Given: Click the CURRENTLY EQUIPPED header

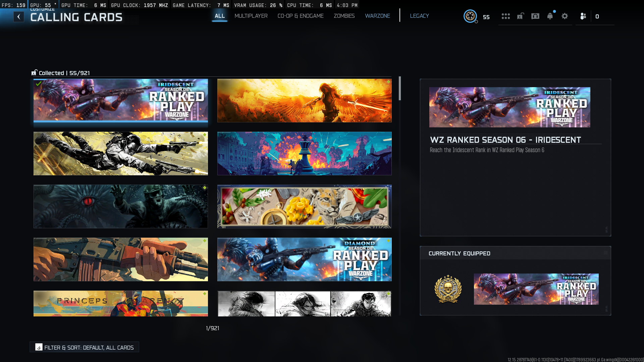Looking at the screenshot, I should point(459,253).
